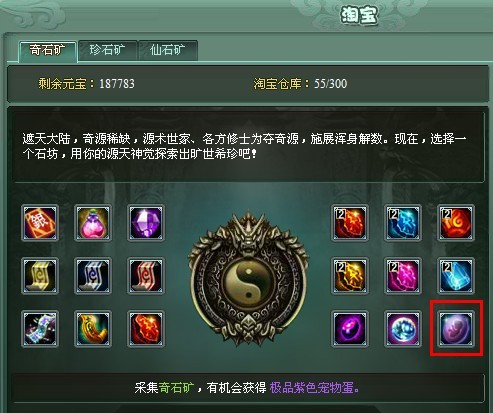Choose the white-blue glowing orb icon
Screen dimensions: 493x413
coord(403,329)
